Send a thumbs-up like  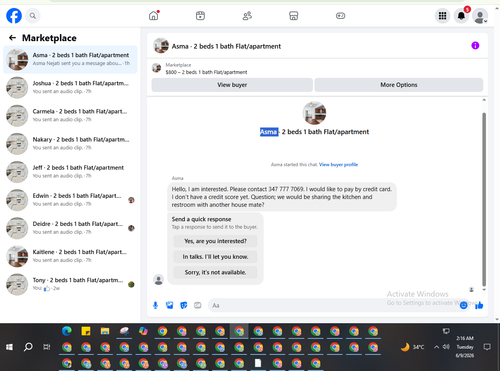(x=479, y=305)
